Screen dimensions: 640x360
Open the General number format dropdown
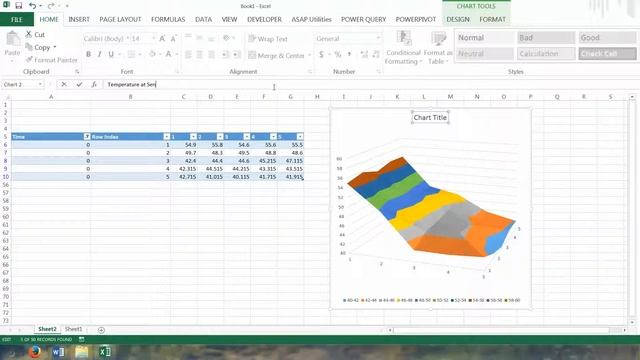(x=378, y=38)
